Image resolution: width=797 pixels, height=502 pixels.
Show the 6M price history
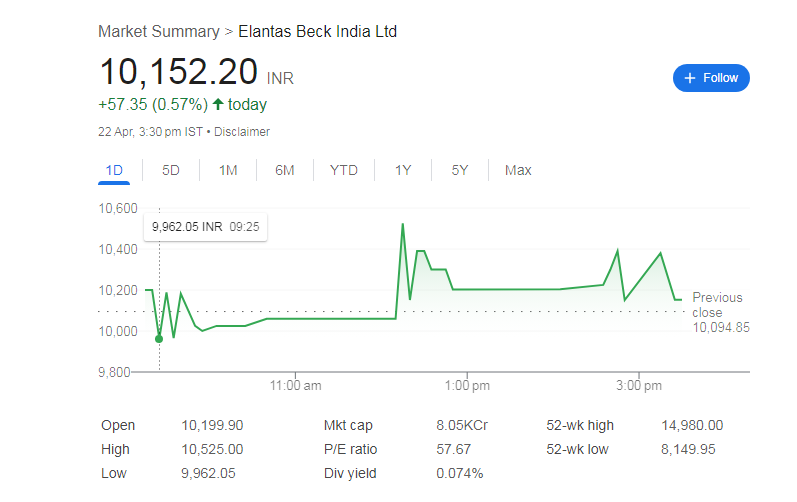click(285, 170)
